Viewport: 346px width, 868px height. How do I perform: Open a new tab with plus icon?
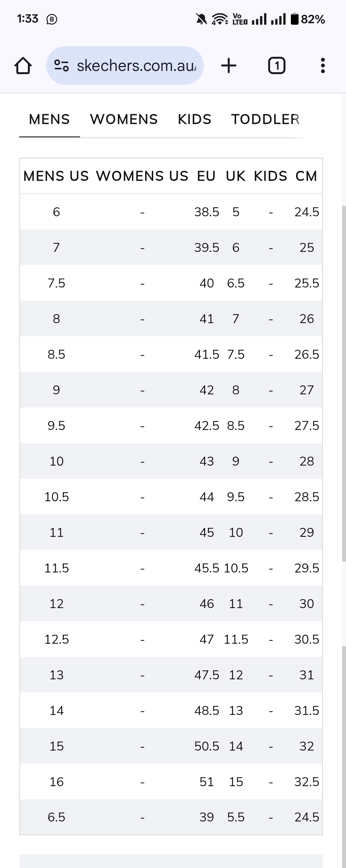coord(229,65)
